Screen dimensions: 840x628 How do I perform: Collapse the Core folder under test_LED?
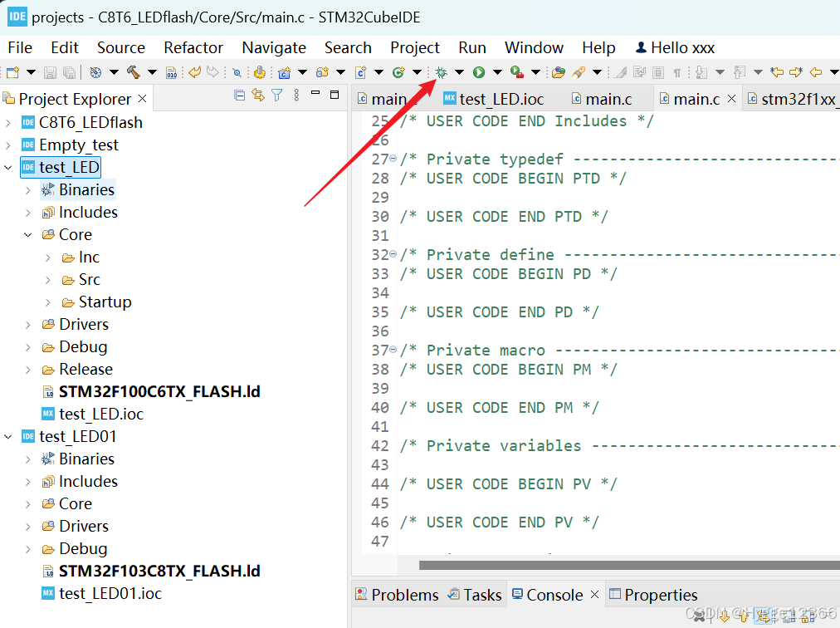pyautogui.click(x=28, y=235)
